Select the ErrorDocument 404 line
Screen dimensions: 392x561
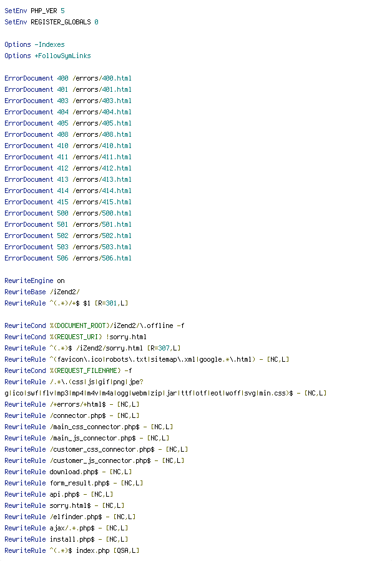[x=68, y=112]
